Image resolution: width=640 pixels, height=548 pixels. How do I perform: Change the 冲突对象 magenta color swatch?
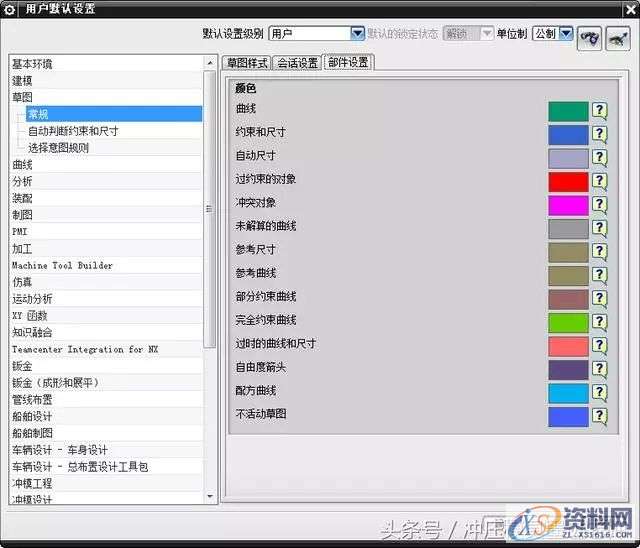tap(568, 205)
